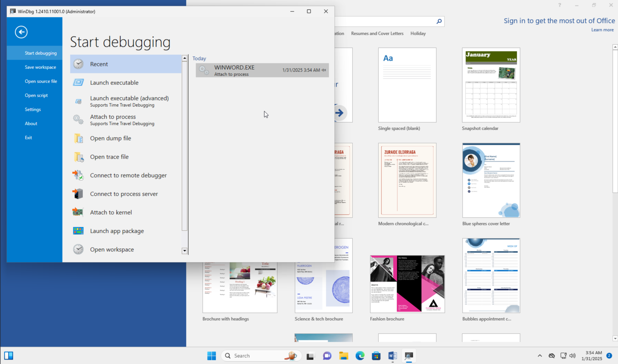Select Launch app package

(116, 231)
